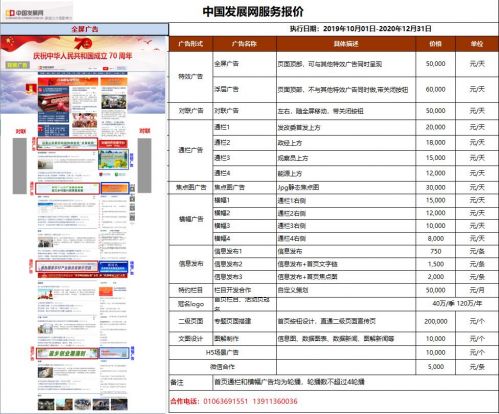
Task: Select the 专题页面搭建 name cell
Action: pos(244,321)
